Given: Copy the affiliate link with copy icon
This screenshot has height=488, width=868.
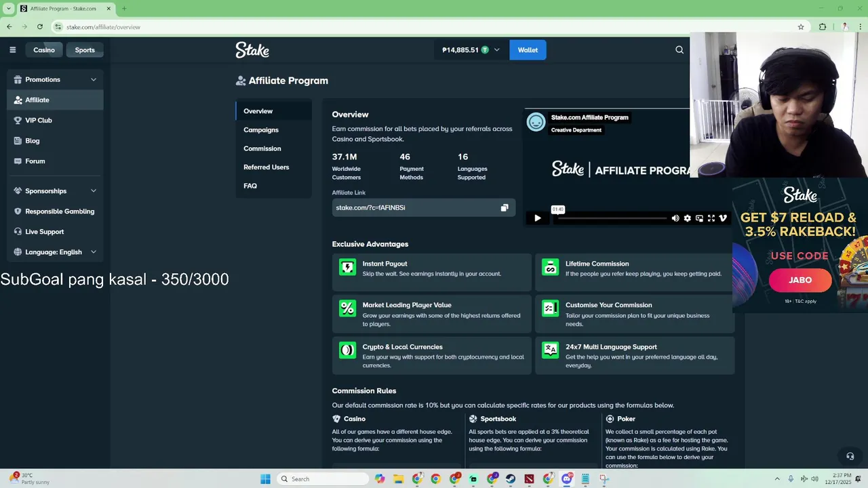Looking at the screenshot, I should click(505, 207).
